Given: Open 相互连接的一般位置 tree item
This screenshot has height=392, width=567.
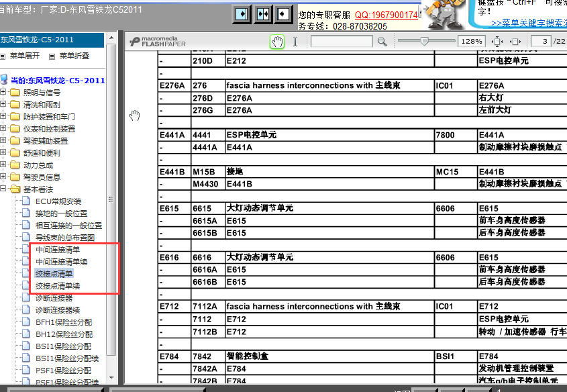Looking at the screenshot, I should (x=68, y=226).
